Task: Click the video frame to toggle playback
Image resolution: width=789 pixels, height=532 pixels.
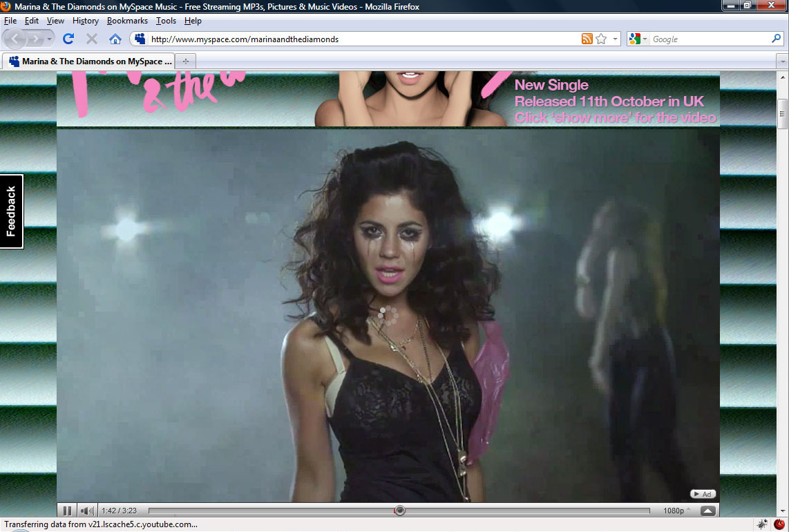Action: coord(388,315)
